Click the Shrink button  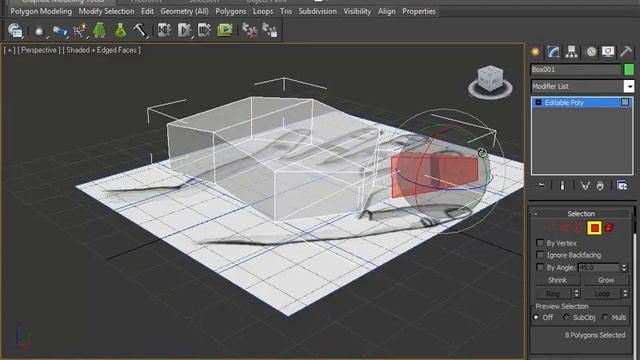point(558,280)
